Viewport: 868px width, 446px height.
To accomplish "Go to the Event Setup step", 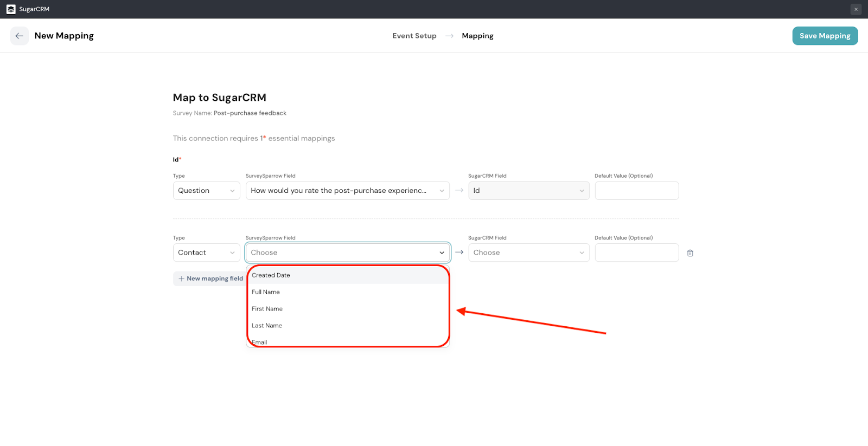I will point(414,36).
